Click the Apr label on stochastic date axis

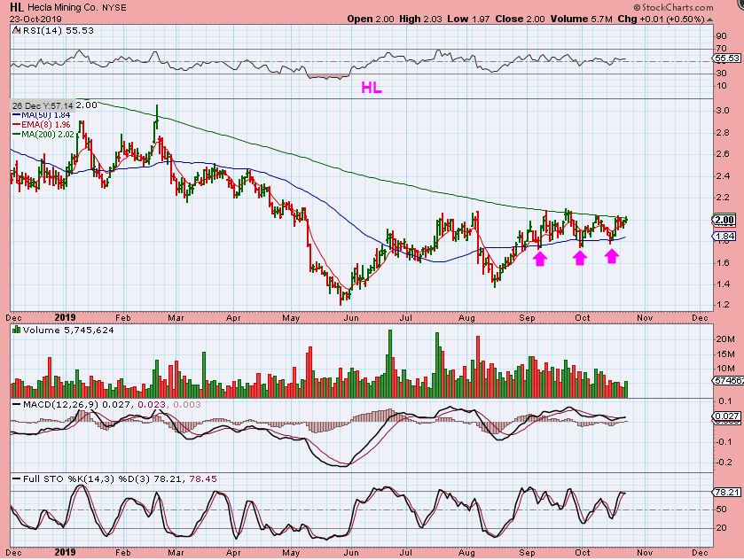(233, 552)
